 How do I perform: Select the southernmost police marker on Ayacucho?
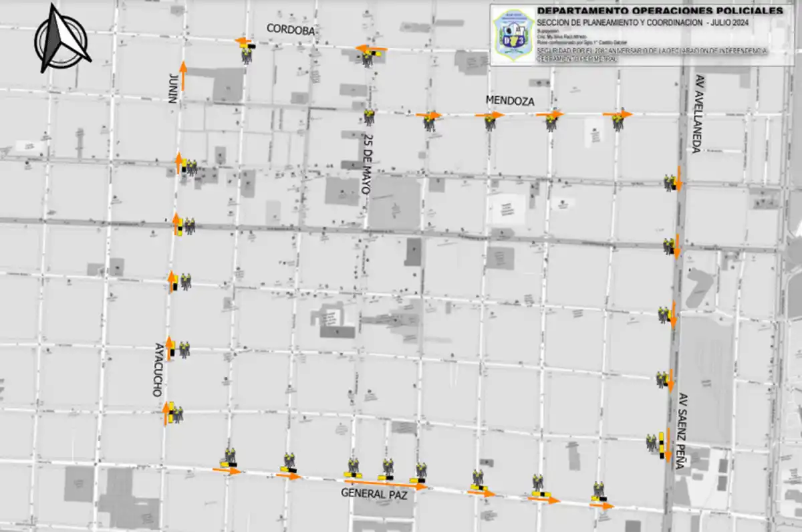(x=176, y=414)
